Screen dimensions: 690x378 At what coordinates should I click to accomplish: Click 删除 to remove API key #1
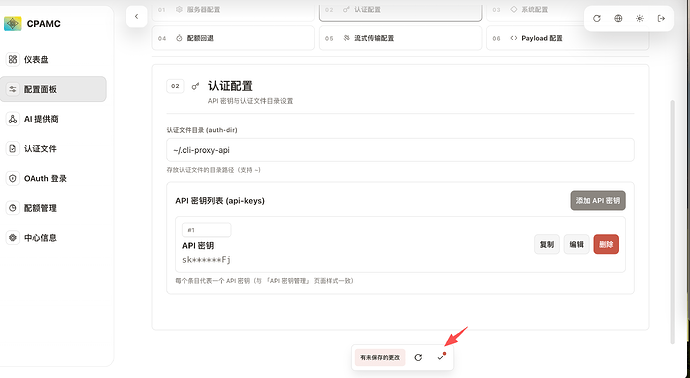[x=606, y=244]
